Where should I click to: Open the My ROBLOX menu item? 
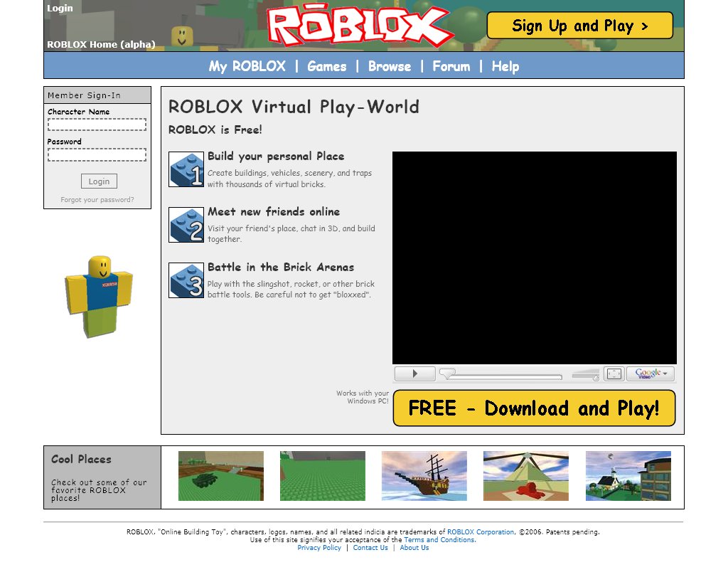coord(247,66)
